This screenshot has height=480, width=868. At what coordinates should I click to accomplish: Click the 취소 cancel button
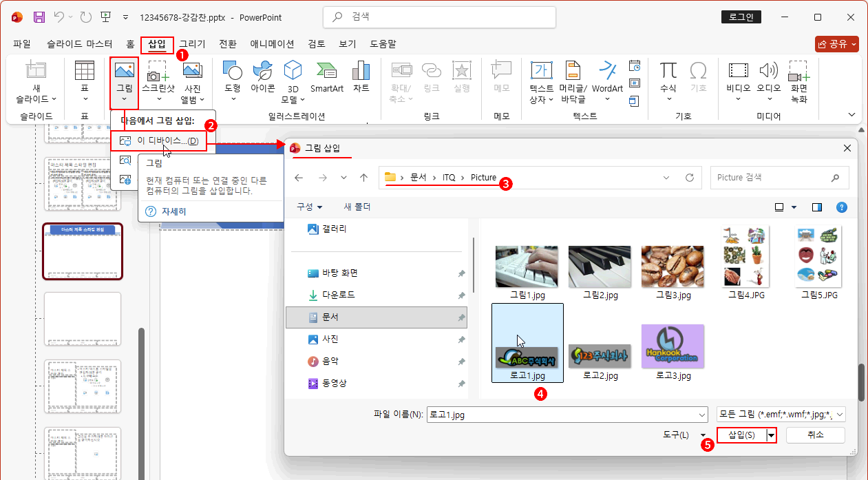(x=815, y=435)
